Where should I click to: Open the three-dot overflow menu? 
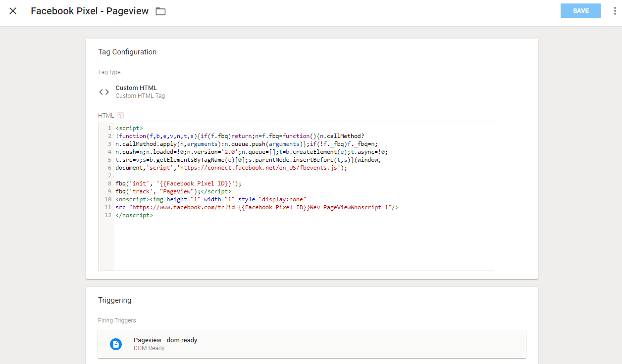[x=616, y=11]
